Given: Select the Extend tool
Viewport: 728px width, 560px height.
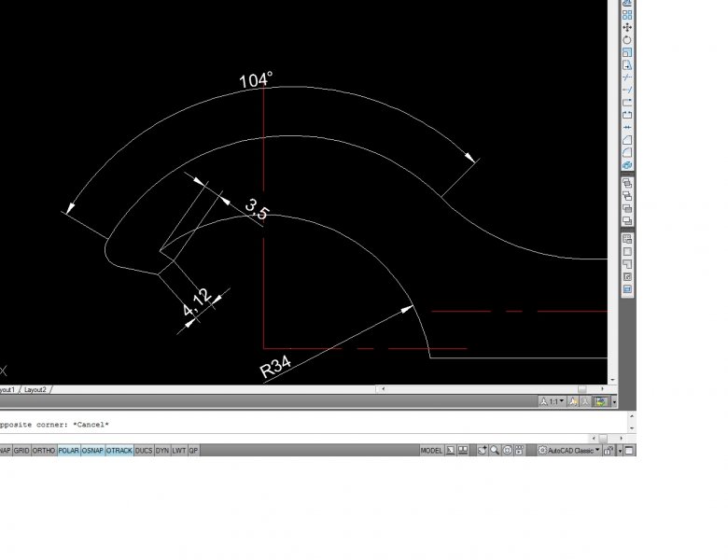Looking at the screenshot, I should (627, 91).
